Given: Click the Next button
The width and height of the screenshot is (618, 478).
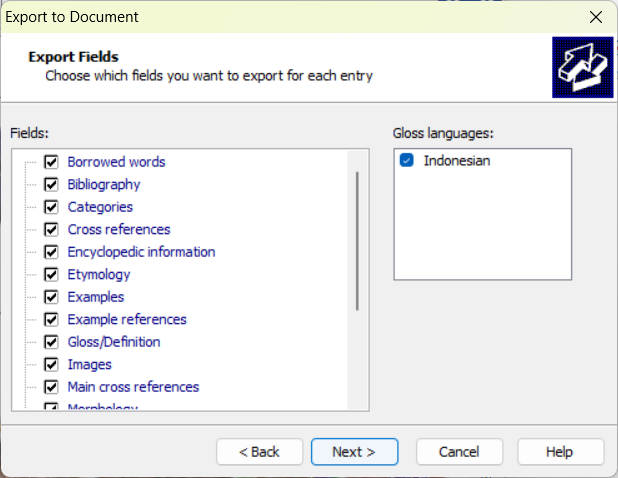Looking at the screenshot, I should (354, 452).
